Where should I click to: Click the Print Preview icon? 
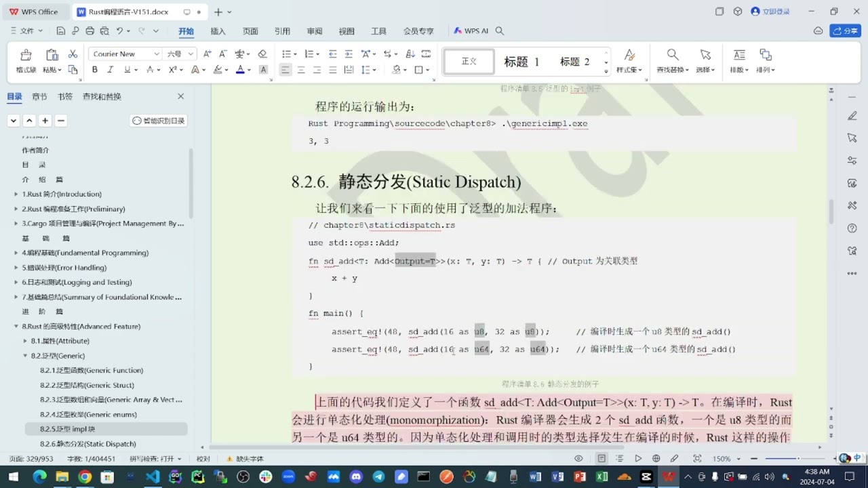(104, 31)
